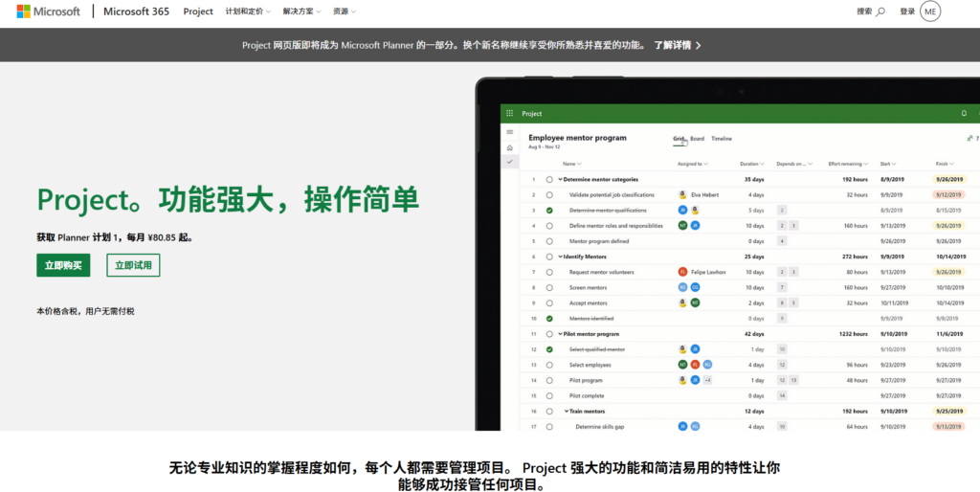Open the 解决方案 dropdown menu

pos(301,11)
